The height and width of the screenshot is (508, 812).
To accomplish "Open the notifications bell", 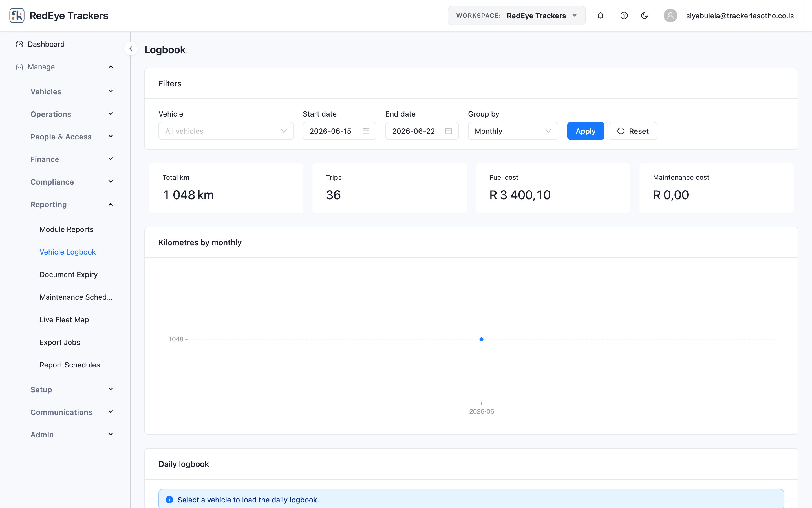I will (600, 16).
